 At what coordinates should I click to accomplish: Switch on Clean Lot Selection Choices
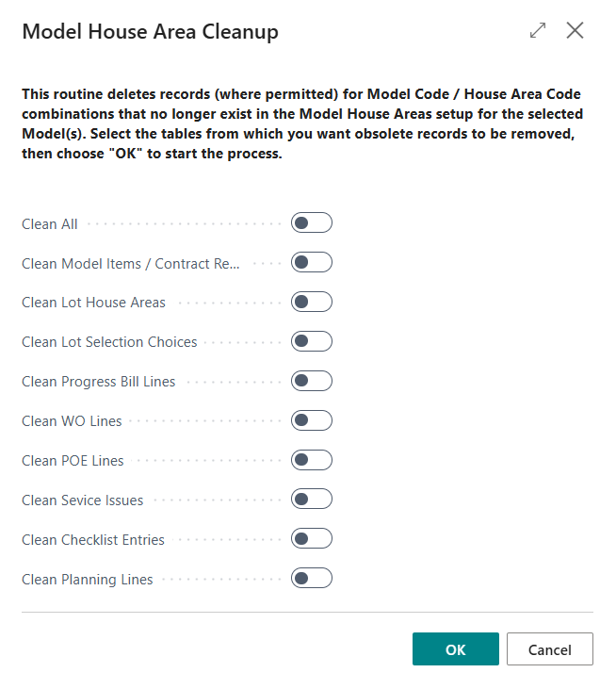pyautogui.click(x=311, y=341)
